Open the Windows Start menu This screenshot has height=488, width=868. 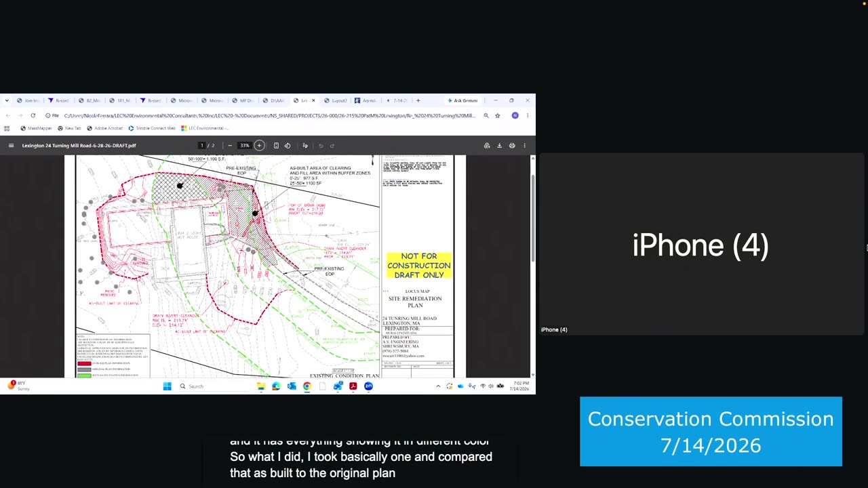click(x=167, y=386)
